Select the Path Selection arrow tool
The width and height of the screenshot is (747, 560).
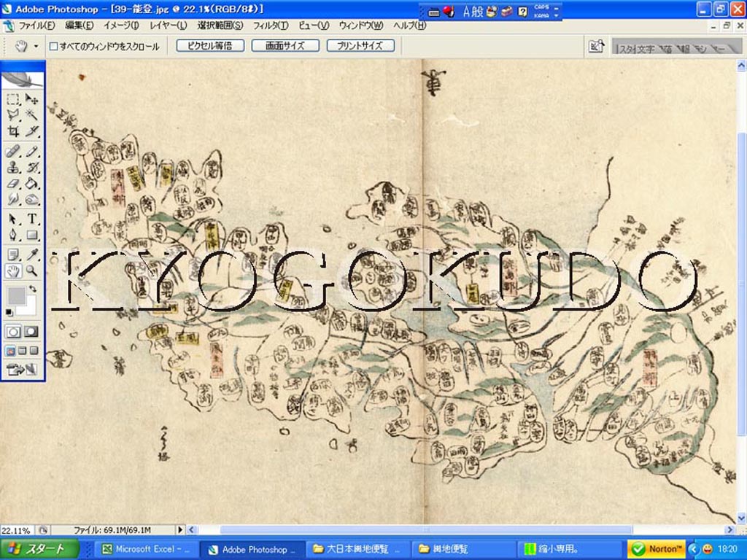pyautogui.click(x=14, y=219)
